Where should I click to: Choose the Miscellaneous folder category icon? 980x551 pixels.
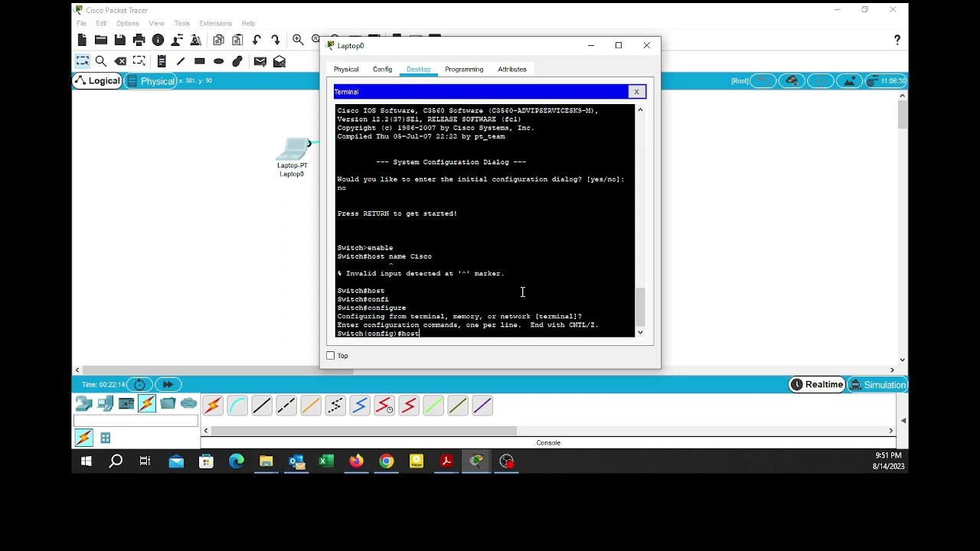coord(168,403)
